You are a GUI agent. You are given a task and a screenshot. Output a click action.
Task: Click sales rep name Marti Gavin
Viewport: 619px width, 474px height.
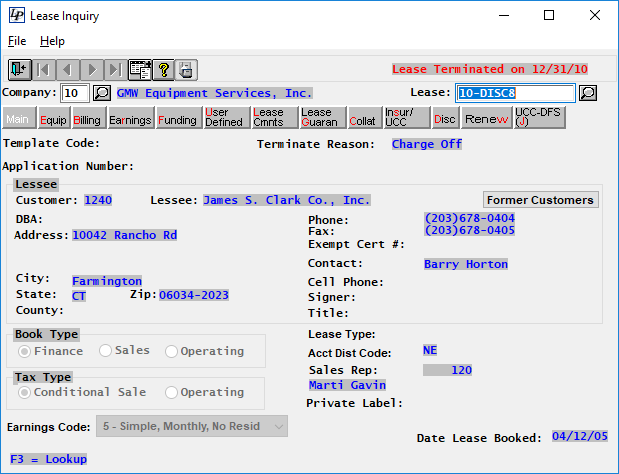click(347, 385)
